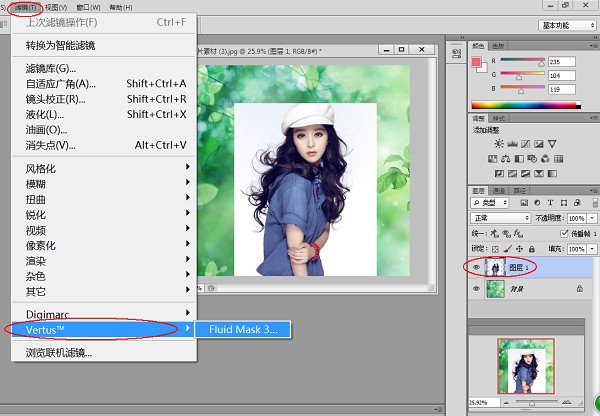
Task: Open the blend mode 正常 dropdown
Action: [501, 218]
